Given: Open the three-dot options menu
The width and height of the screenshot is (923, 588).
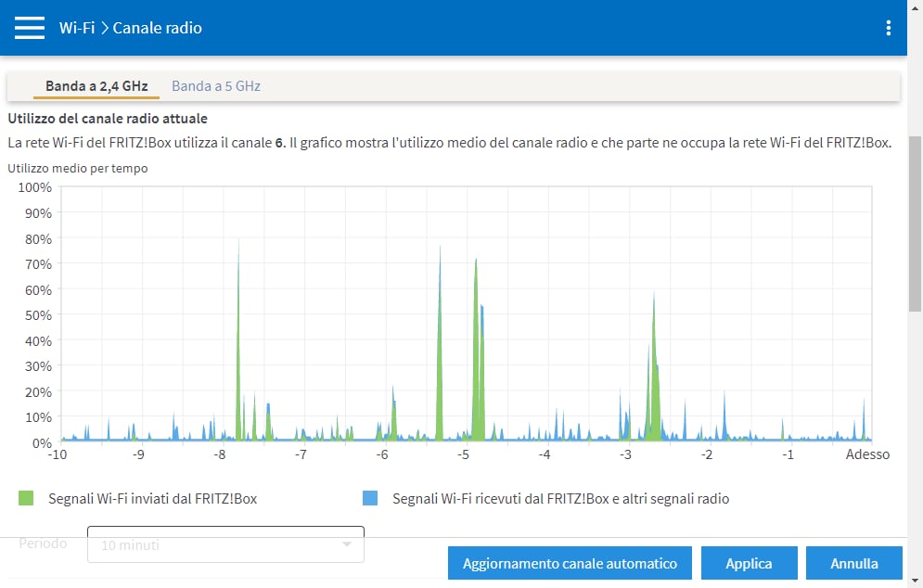Looking at the screenshot, I should click(x=889, y=28).
